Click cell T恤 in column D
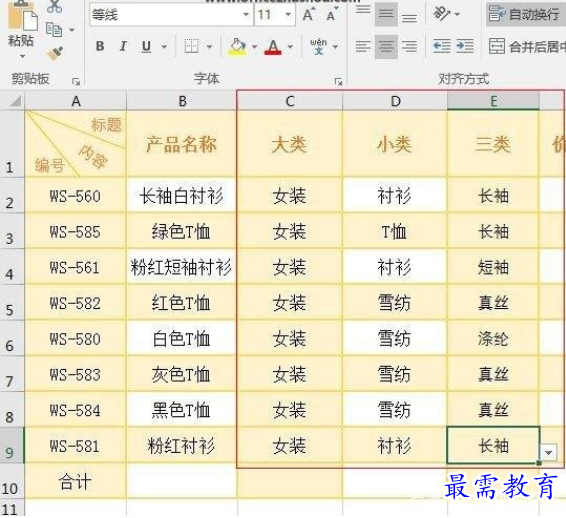The image size is (566, 518). tap(395, 231)
